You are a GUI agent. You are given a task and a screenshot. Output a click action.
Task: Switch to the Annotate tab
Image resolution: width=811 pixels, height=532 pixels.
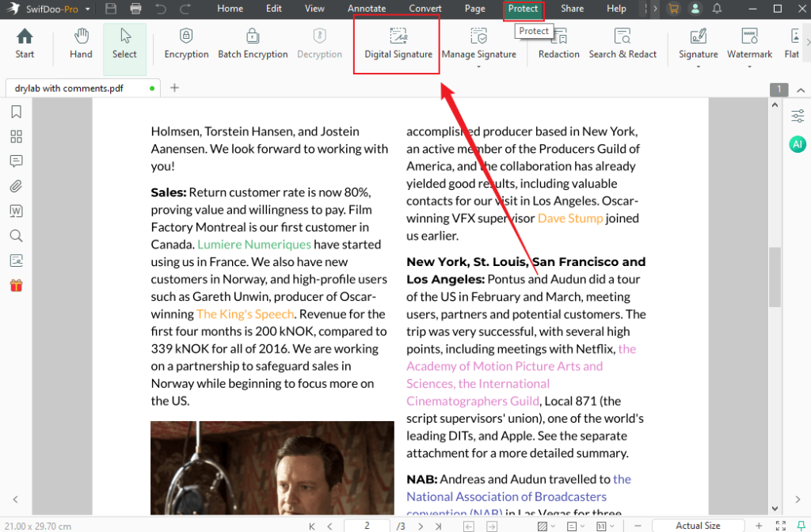coord(367,9)
